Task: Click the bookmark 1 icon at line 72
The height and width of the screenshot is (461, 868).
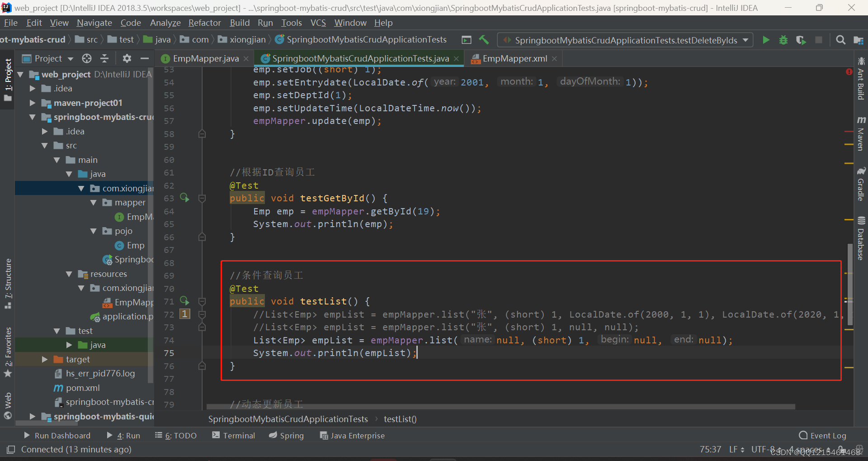Action: 185,314
